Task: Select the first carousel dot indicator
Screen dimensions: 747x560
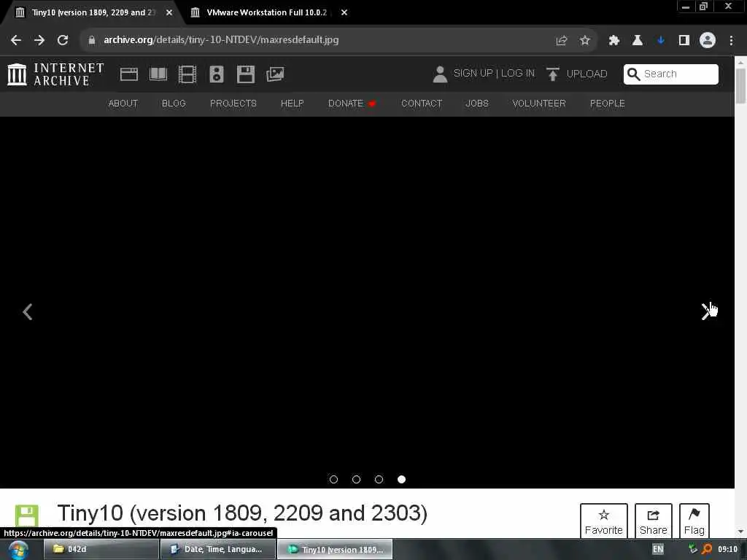Action: (x=333, y=480)
